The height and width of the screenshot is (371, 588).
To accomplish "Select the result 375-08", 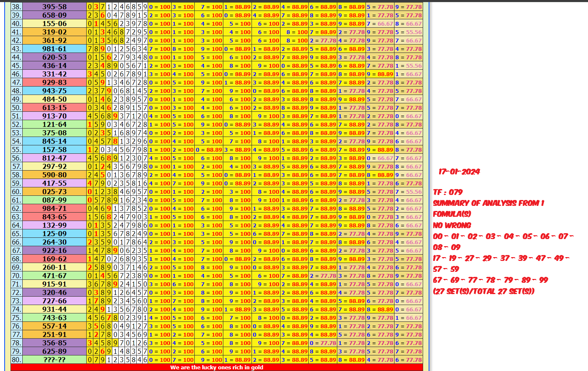I will 54,133.
